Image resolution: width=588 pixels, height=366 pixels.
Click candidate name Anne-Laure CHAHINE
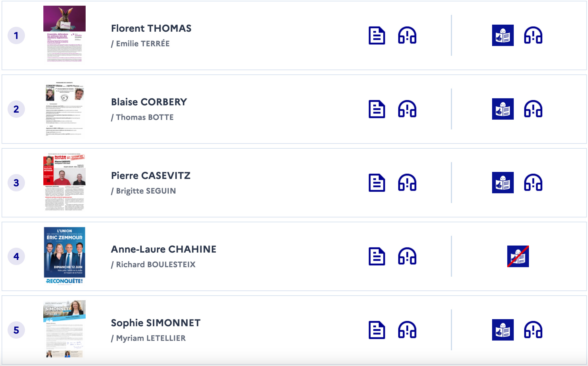(x=164, y=249)
